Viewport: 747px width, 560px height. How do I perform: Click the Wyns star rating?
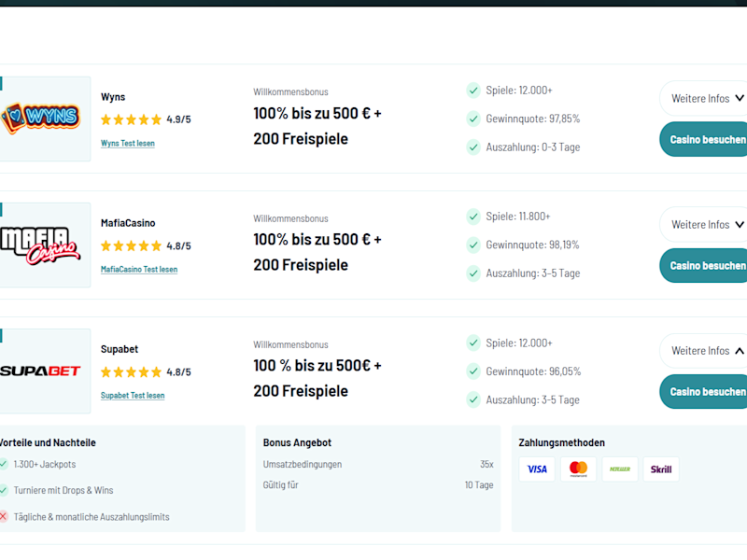click(131, 119)
